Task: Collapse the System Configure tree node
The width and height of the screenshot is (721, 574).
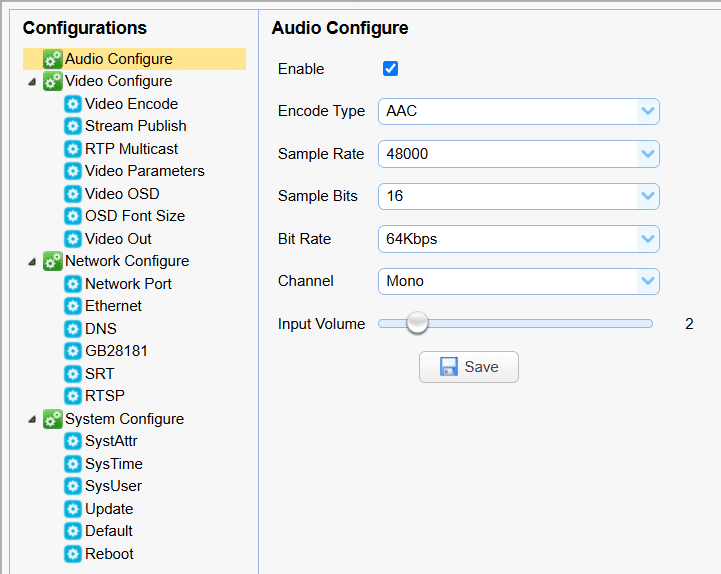Action: tap(33, 420)
